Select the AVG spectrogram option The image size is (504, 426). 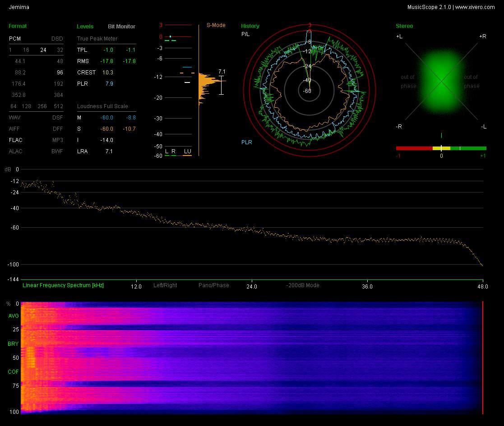(13, 316)
